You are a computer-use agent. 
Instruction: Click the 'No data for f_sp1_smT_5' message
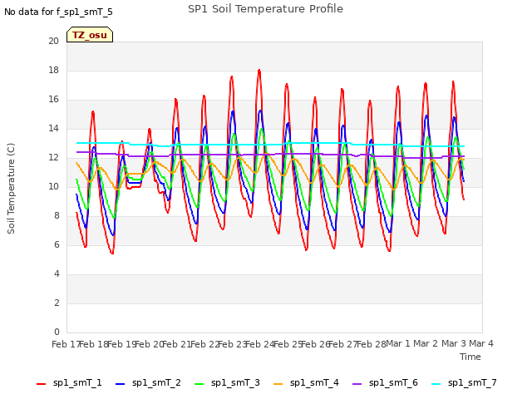click(58, 12)
